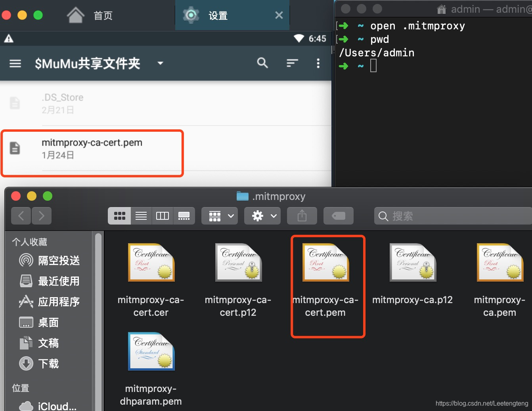
Task: Select the mitmproxy-ca.pem certificate file
Action: click(500, 280)
